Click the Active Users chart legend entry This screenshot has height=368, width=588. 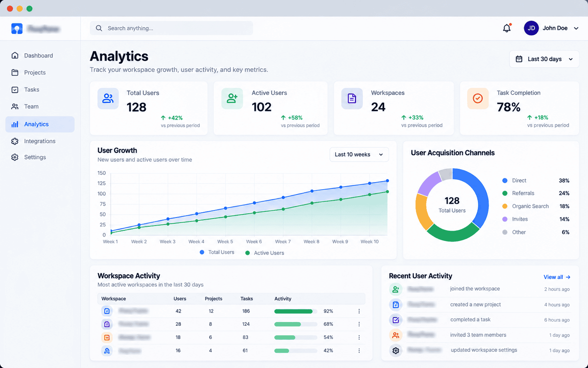pos(265,253)
